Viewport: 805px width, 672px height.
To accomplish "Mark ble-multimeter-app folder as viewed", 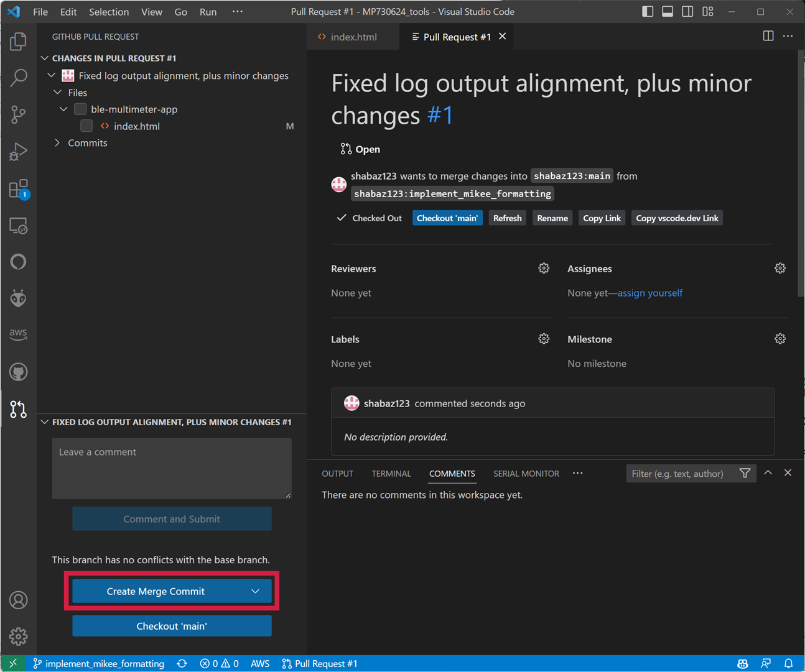I will click(x=80, y=109).
